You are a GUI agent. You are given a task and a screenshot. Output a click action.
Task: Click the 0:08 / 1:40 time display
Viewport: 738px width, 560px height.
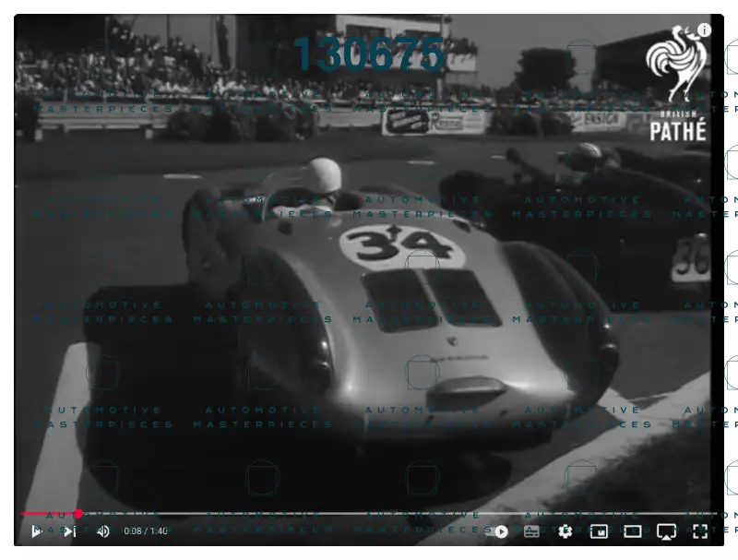pos(146,531)
